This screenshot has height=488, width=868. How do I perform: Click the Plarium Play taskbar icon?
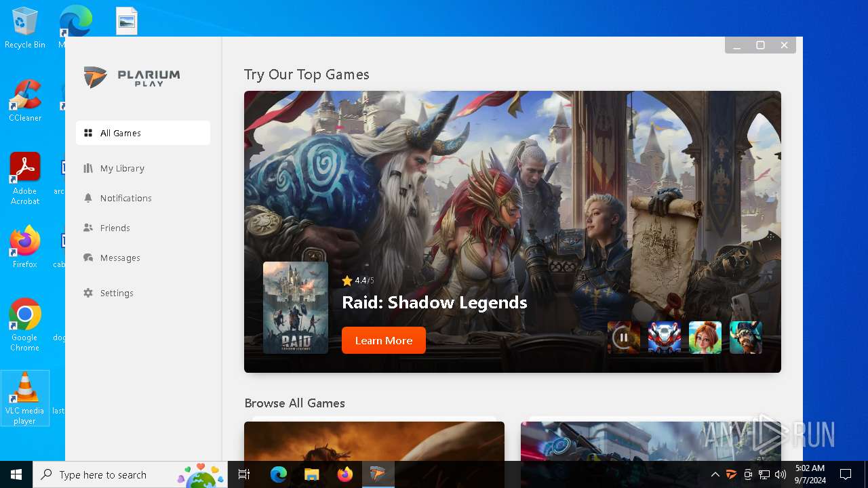[378, 474]
